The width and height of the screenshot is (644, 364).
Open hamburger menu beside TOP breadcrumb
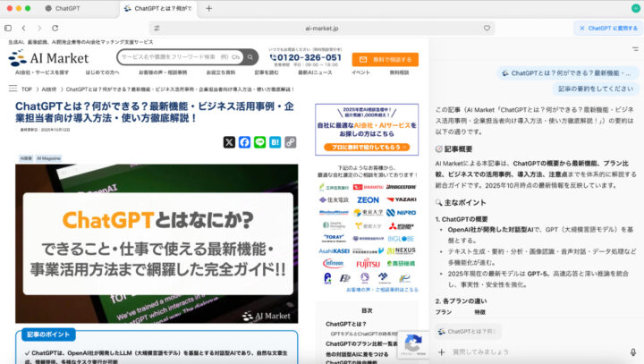click(x=13, y=89)
